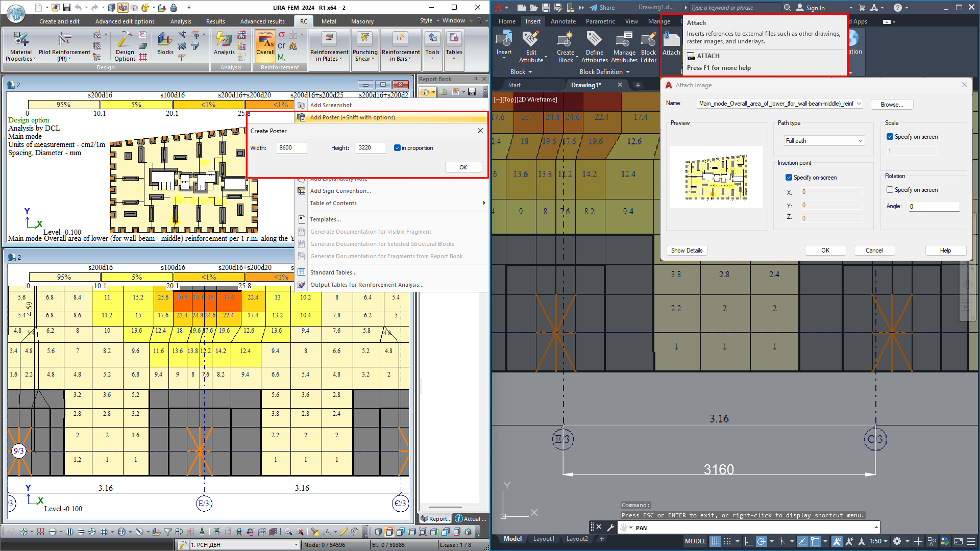Click the Browse button
This screenshot has height=551, width=980.
[891, 105]
